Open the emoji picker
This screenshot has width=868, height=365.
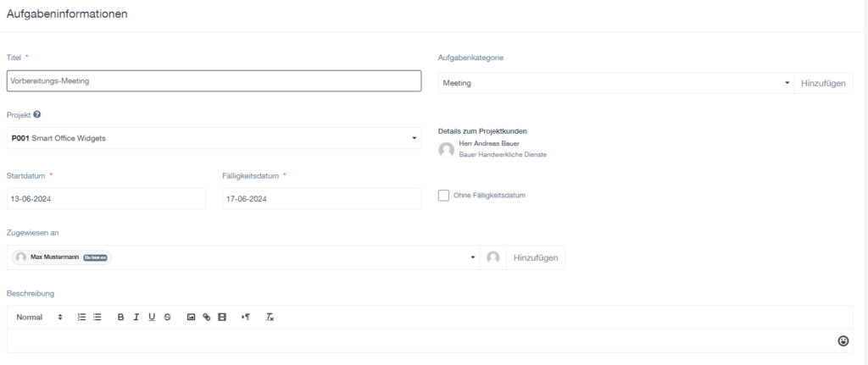point(843,340)
